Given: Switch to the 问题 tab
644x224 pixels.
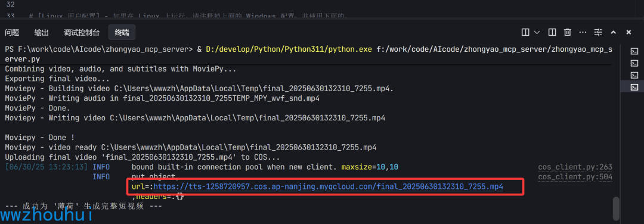Looking at the screenshot, I should pos(12,32).
